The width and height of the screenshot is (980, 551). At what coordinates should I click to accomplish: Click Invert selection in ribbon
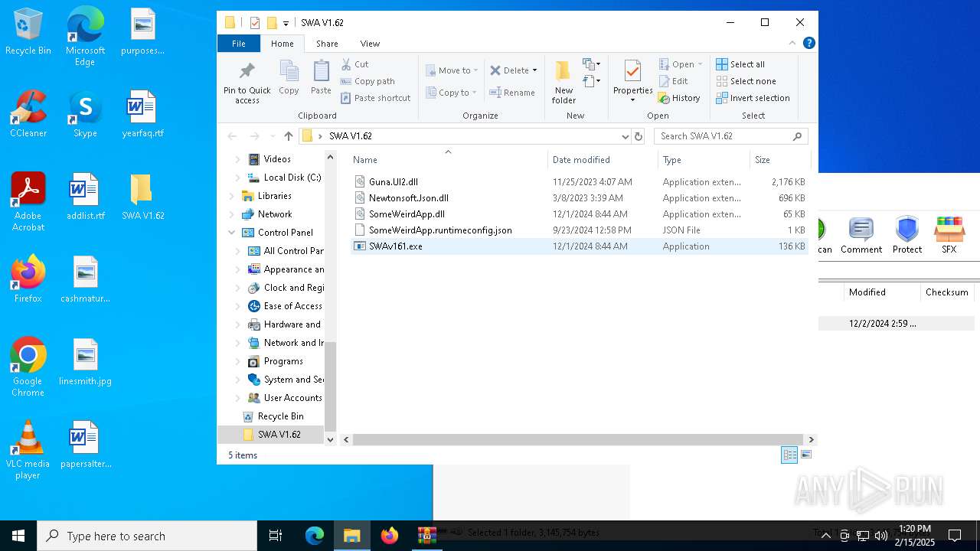point(753,98)
